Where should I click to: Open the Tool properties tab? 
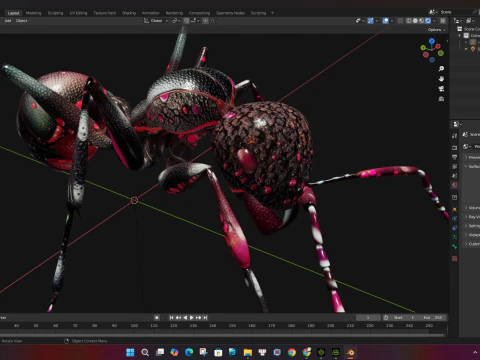(454, 136)
